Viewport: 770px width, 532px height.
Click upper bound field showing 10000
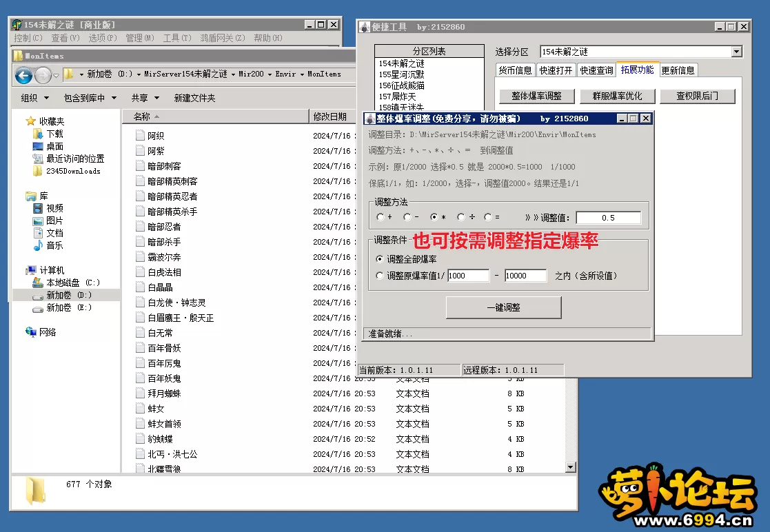[525, 276]
